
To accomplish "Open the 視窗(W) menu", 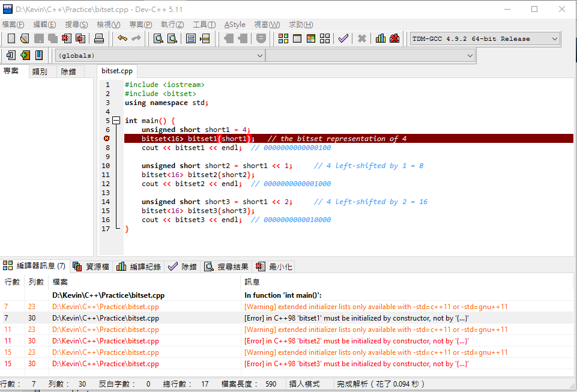I will 267,25.
